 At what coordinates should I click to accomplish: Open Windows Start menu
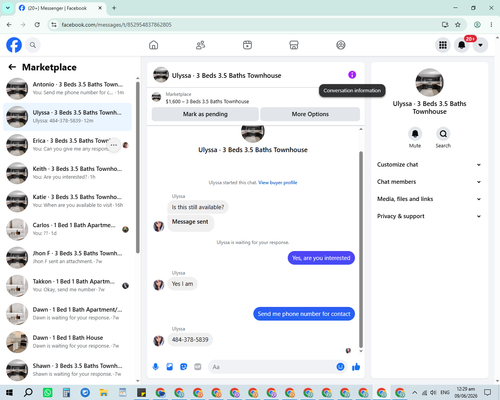click(9, 392)
